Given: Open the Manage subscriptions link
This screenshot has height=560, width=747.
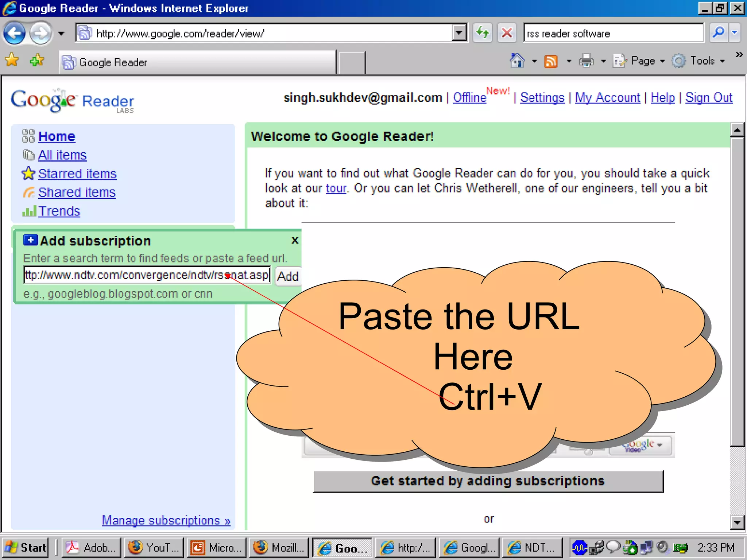Looking at the screenshot, I should point(166,520).
